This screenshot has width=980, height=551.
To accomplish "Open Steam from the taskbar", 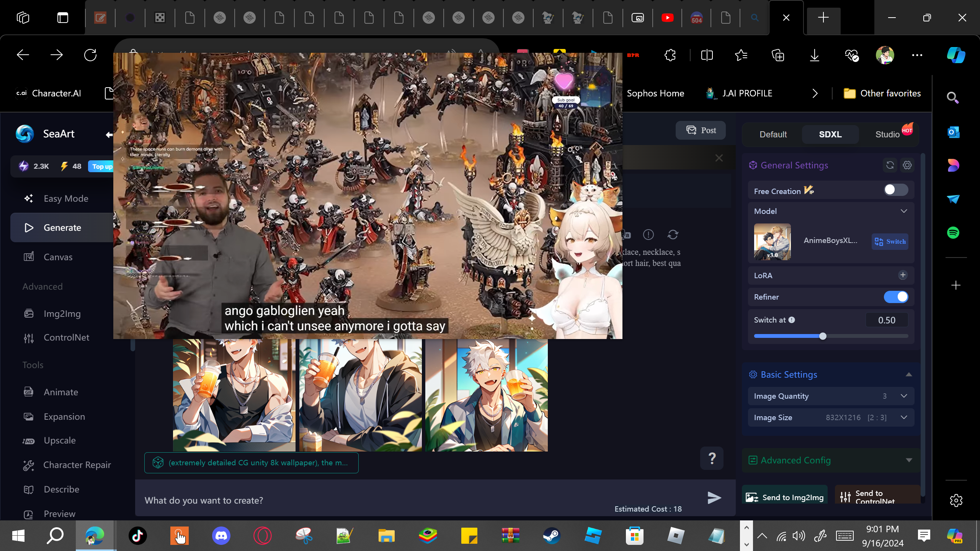I will (552, 536).
